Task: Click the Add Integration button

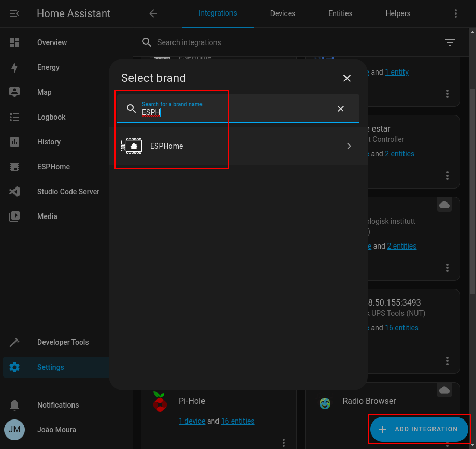Action: coord(419,429)
